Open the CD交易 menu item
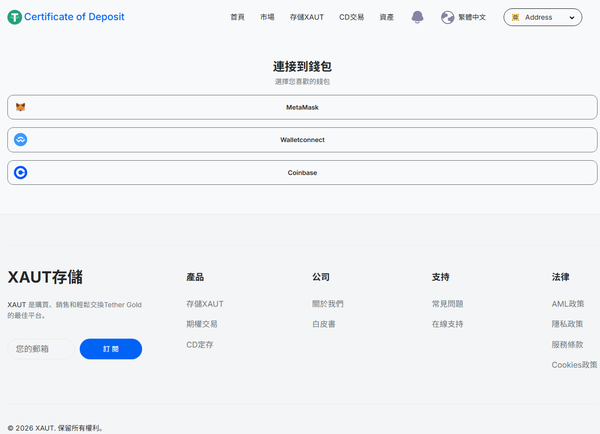This screenshot has width=600, height=434. [x=351, y=17]
